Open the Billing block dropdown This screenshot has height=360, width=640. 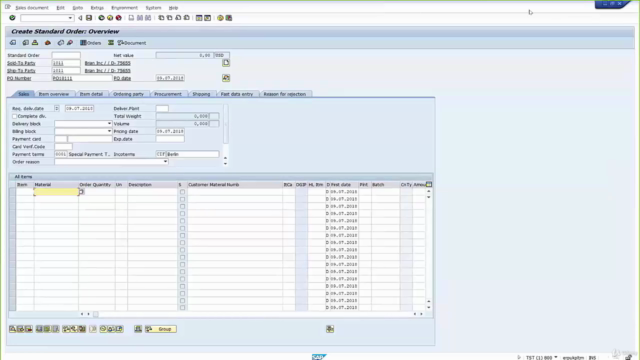(x=109, y=131)
